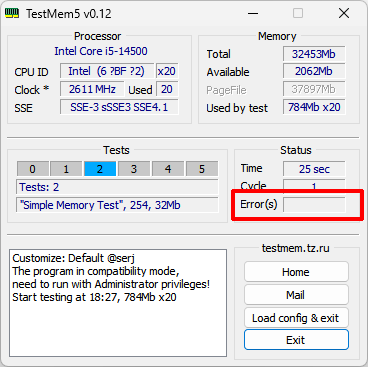
Task: Click the Administrator privileges warning line
Action: 111,284
